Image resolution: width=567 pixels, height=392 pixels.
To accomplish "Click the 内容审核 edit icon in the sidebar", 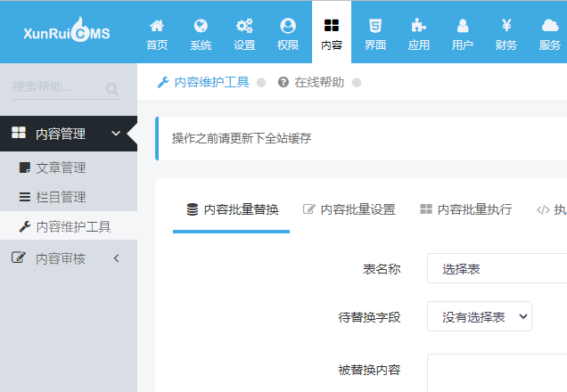I will coord(19,257).
